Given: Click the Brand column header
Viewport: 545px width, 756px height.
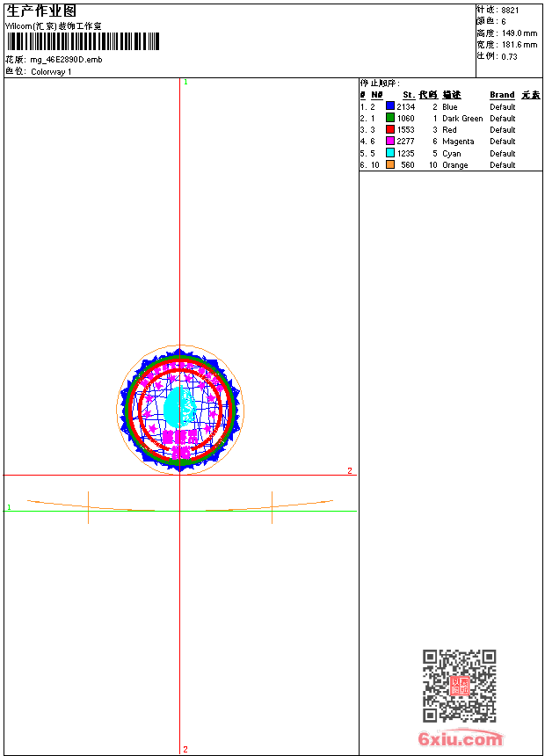Looking at the screenshot, I should click(502, 95).
